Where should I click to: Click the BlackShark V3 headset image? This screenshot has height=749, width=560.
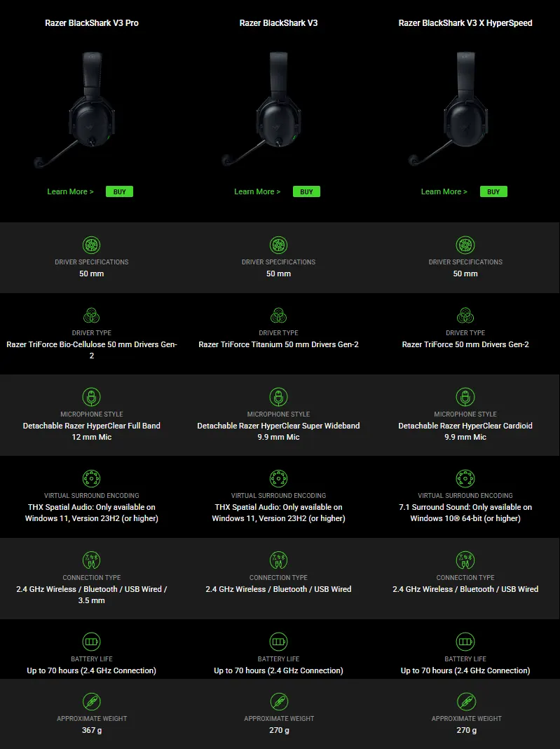[x=263, y=110]
